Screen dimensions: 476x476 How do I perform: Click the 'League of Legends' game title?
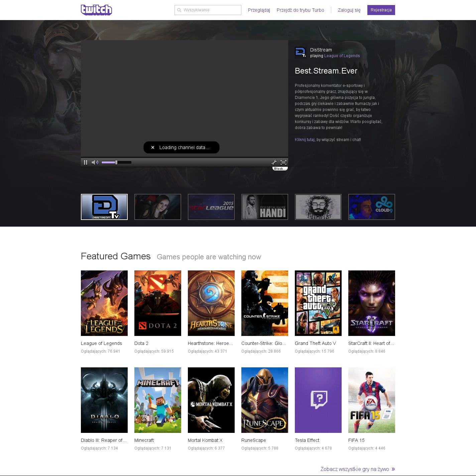[101, 343]
